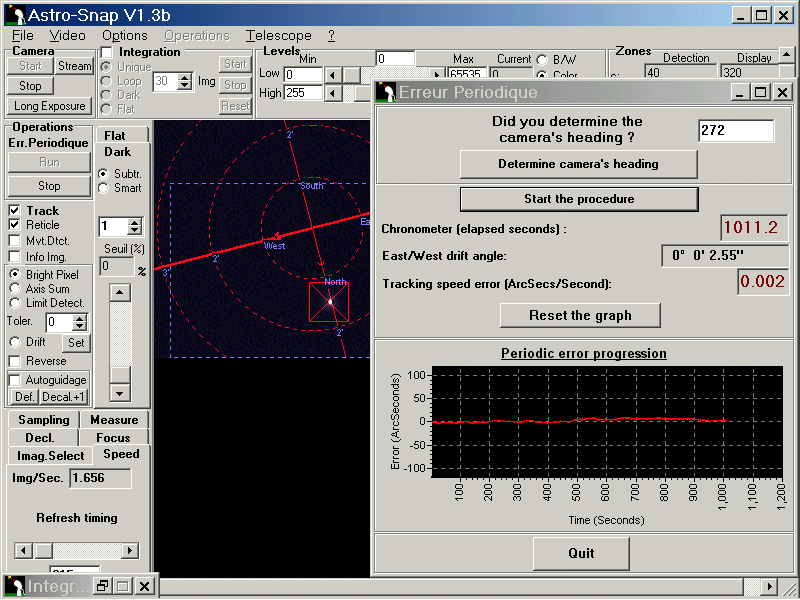Select the Smart dark subtraction option
This screenshot has width=800, height=600.
click(104, 188)
